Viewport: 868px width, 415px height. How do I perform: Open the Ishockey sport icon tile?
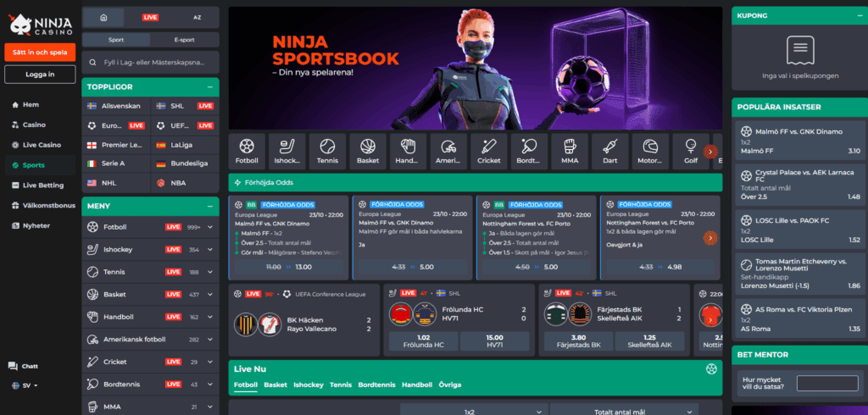click(x=287, y=151)
